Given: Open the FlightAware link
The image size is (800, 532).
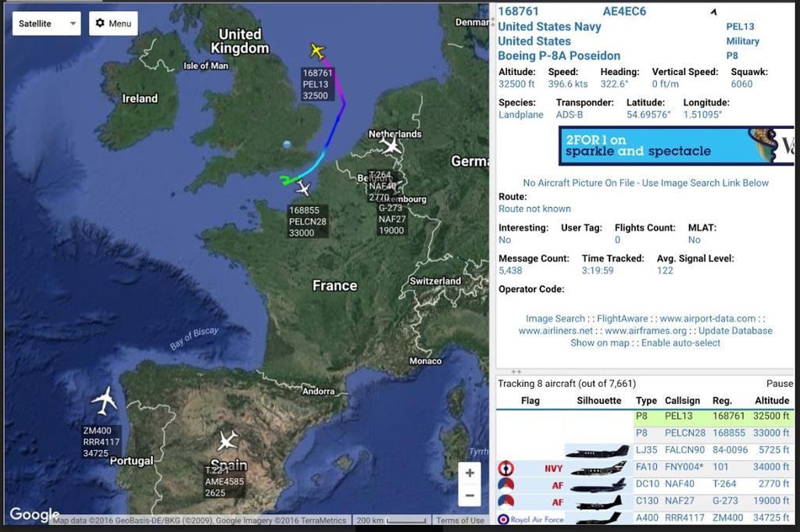Looking at the screenshot, I should pos(622,319).
